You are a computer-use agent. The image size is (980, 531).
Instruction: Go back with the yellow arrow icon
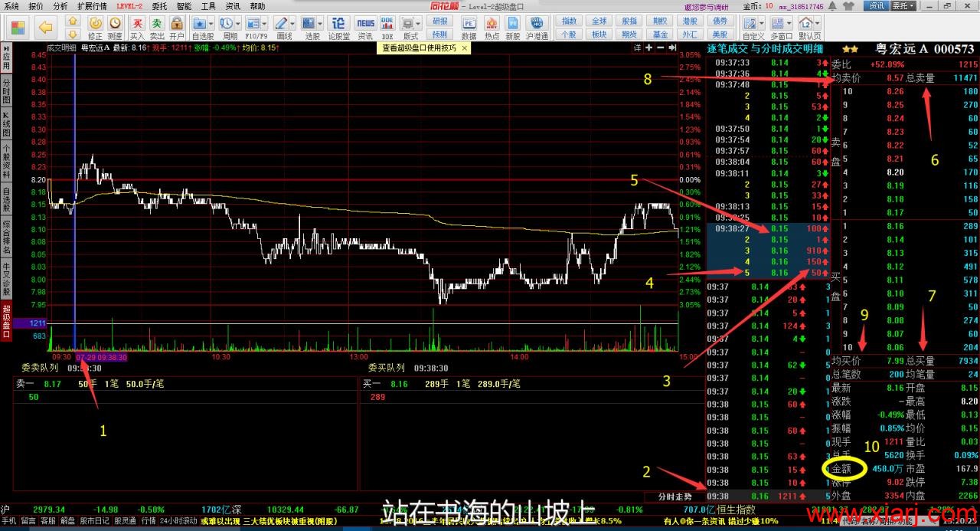45,28
